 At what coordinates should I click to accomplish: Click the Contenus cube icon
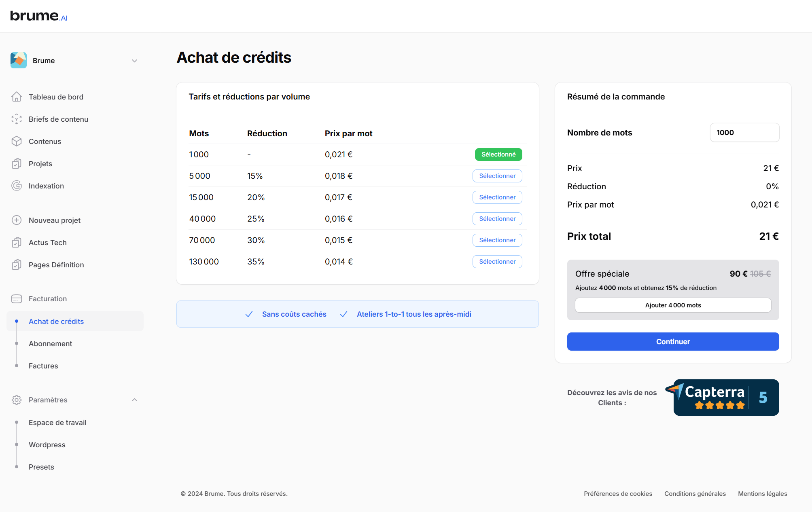17,141
